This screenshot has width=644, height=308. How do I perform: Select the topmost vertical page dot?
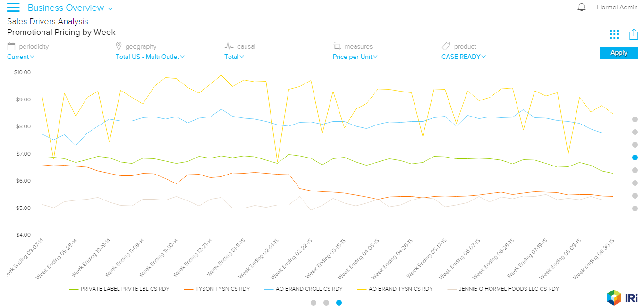click(635, 119)
